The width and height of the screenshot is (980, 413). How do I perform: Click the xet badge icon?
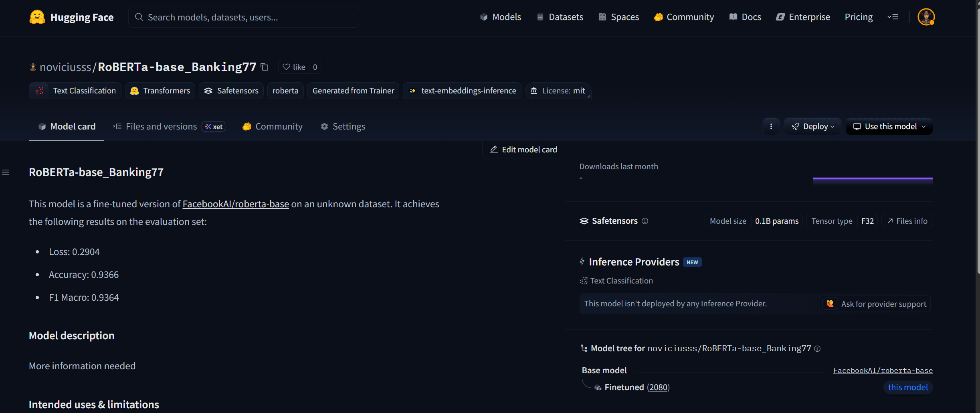(214, 127)
